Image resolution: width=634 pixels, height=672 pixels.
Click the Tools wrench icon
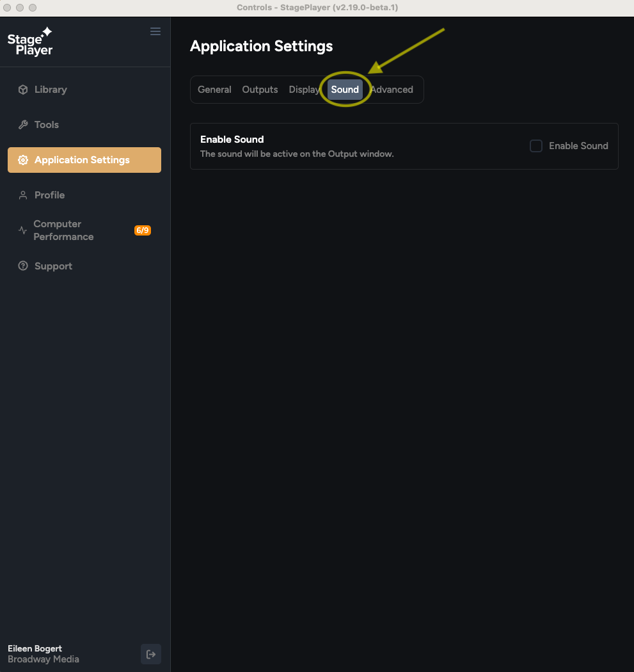(x=23, y=125)
